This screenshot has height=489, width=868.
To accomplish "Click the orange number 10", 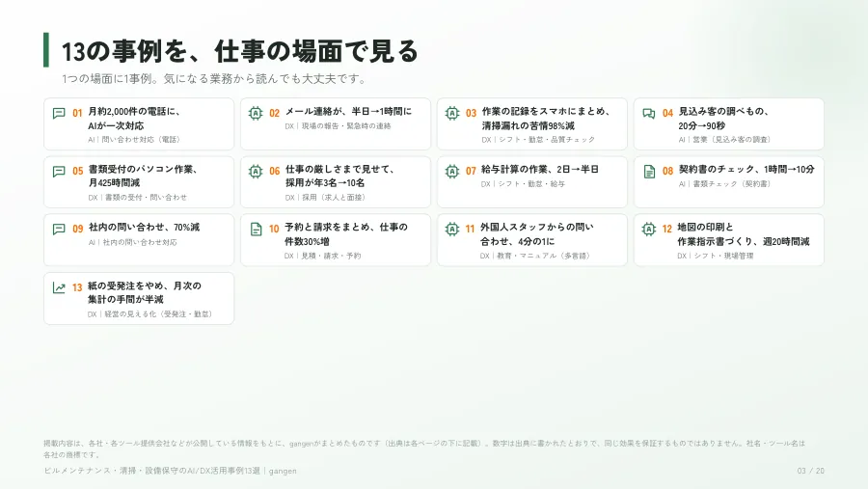I will coord(274,230).
